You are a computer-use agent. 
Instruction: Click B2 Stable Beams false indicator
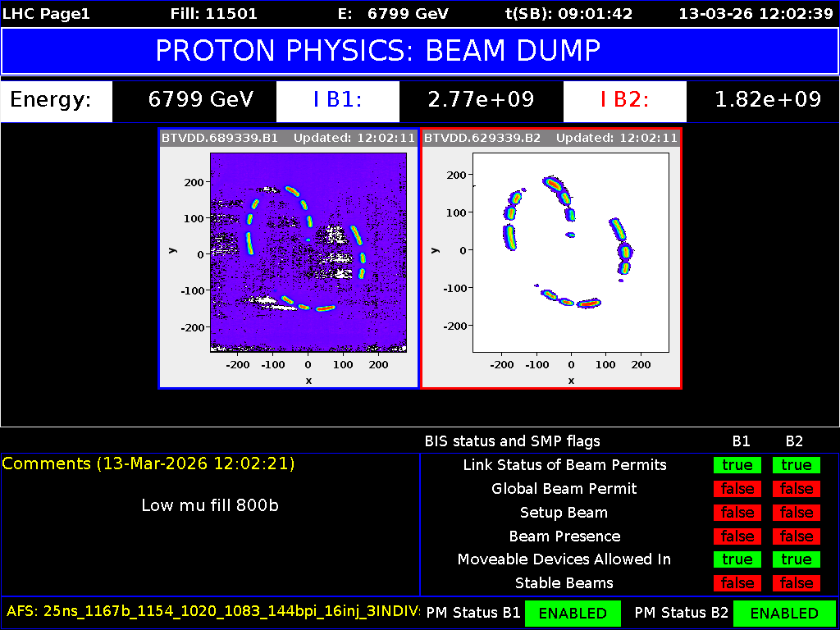796,583
